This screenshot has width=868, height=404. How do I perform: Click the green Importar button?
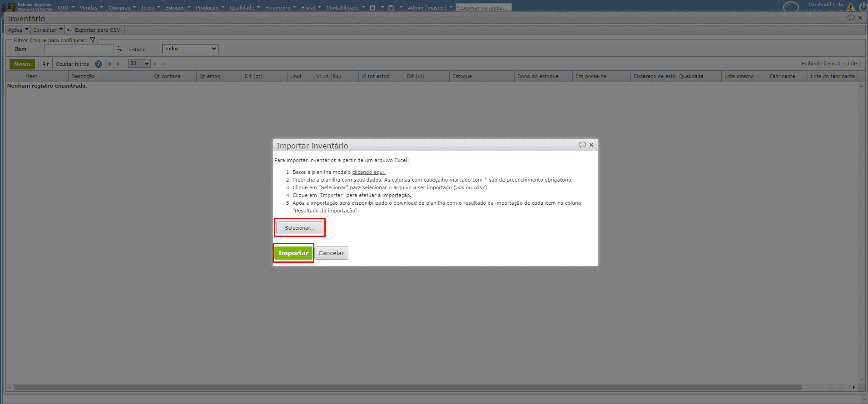tap(293, 253)
